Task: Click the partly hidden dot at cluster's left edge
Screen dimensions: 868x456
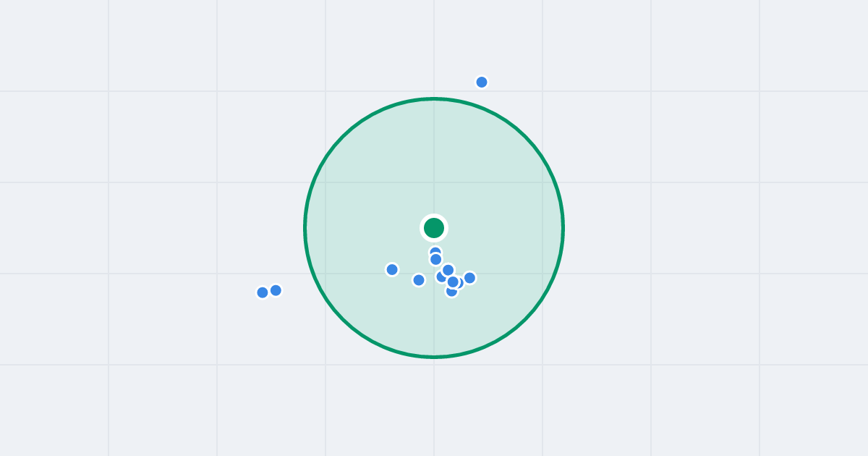Action: coord(440,277)
